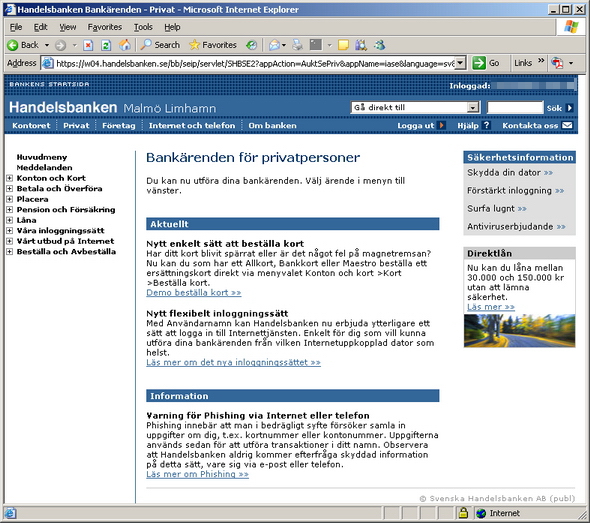
Task: Click the Back arrow icon in toolbar
Action: click(12, 45)
